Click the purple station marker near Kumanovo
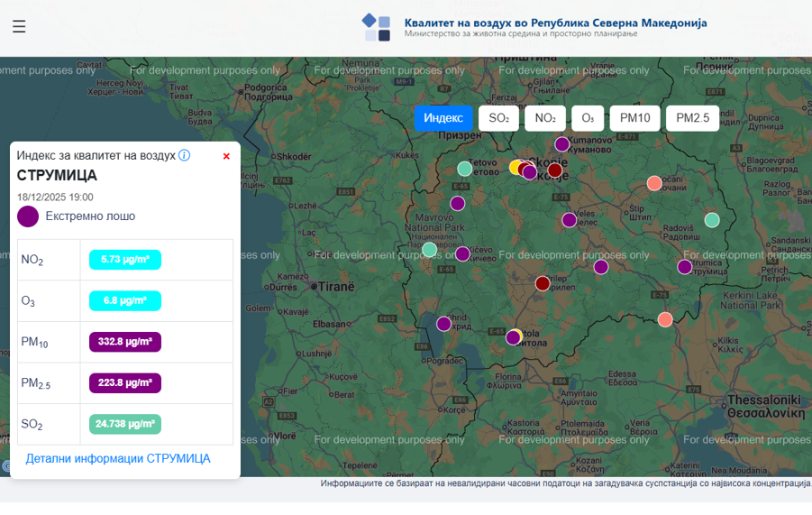This screenshot has width=812, height=515. (x=562, y=144)
